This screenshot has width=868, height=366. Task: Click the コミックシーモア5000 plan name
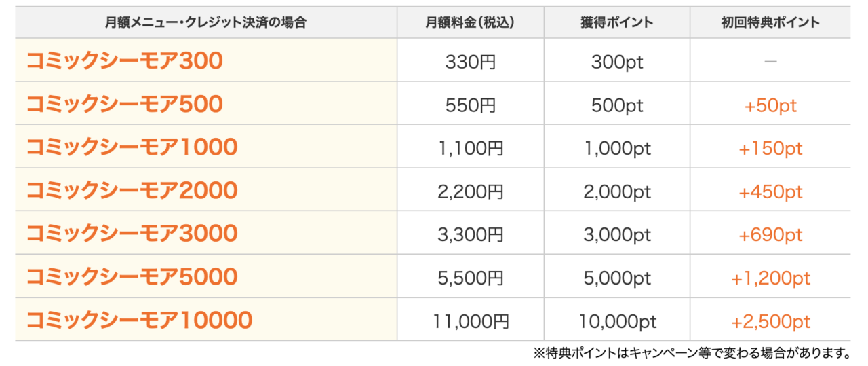(x=132, y=277)
